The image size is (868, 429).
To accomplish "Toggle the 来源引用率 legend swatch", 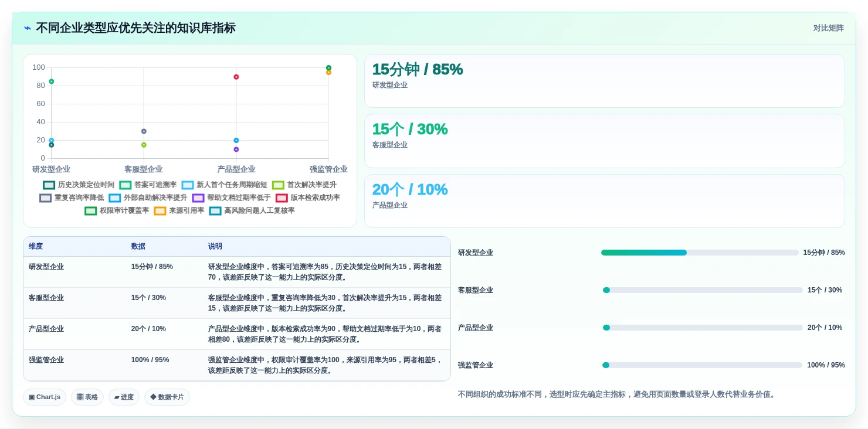I will [x=160, y=210].
